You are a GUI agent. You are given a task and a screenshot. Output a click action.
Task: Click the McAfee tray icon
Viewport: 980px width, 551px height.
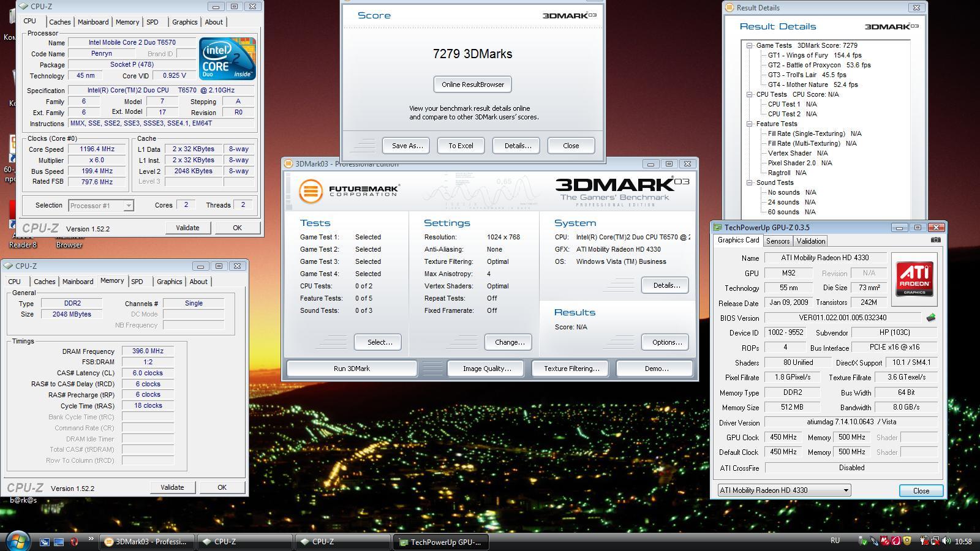[x=885, y=541]
